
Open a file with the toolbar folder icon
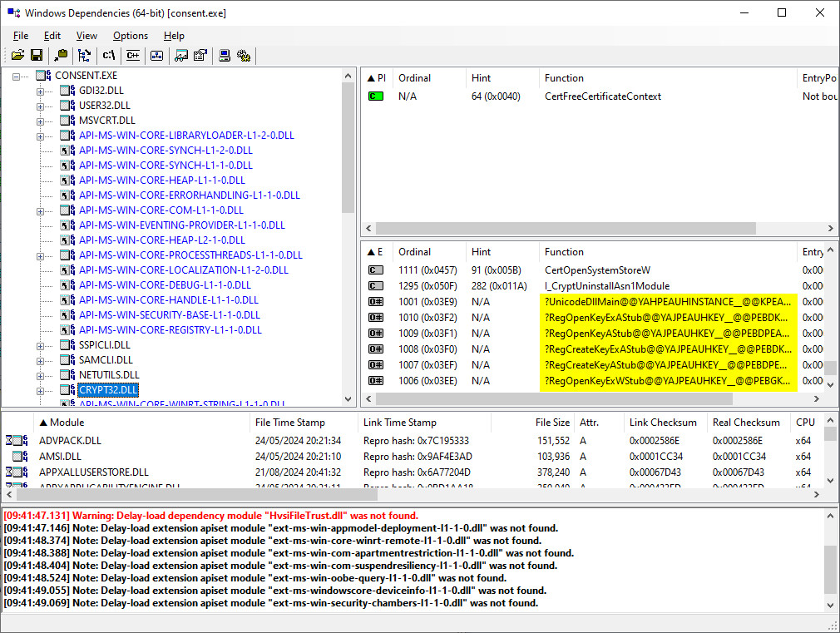click(x=17, y=55)
